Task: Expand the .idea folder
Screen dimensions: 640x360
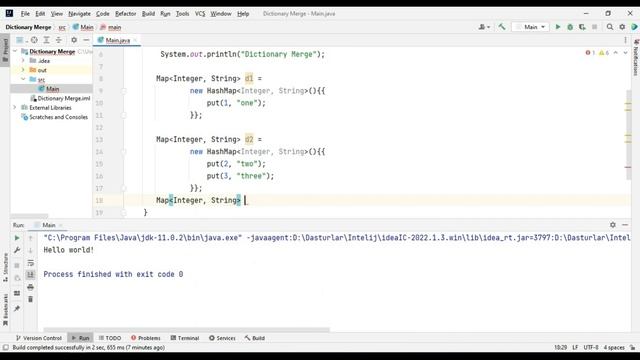Action: point(23,61)
